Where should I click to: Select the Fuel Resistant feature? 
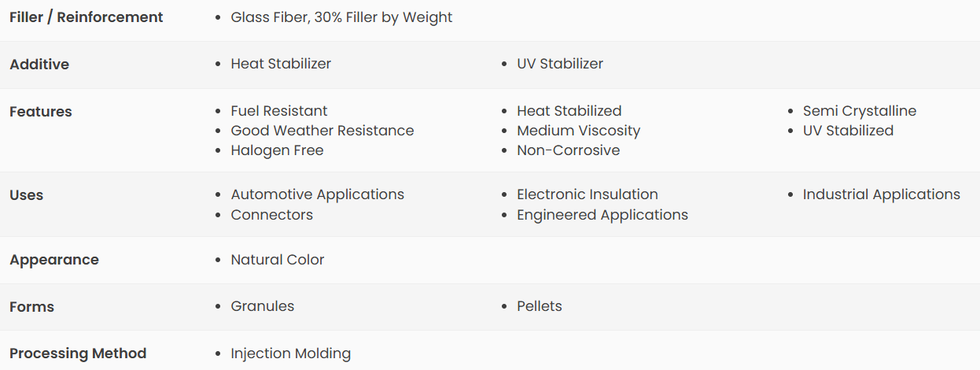(279, 111)
